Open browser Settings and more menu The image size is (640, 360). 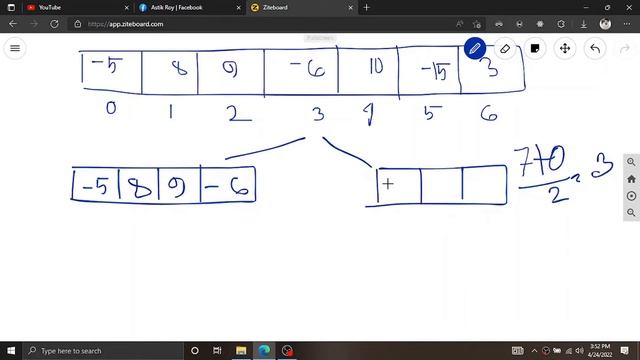(x=627, y=24)
